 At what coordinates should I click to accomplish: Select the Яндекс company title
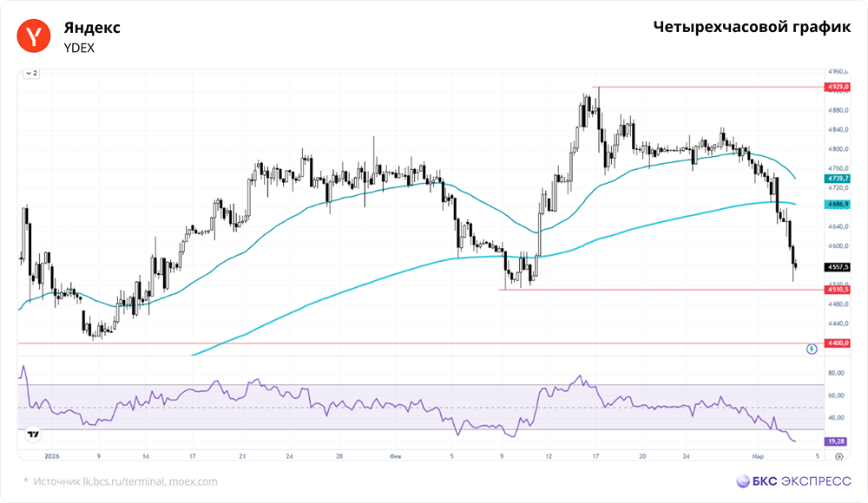pyautogui.click(x=92, y=28)
